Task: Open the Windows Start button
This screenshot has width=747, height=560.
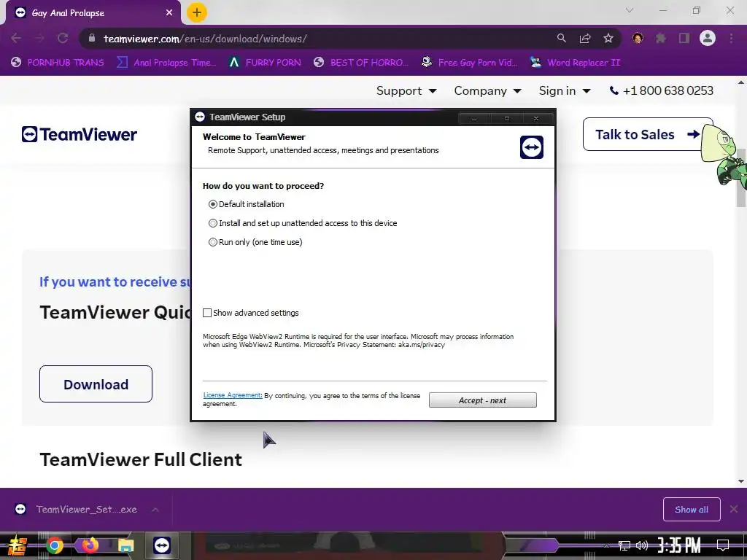Action: coord(18,545)
